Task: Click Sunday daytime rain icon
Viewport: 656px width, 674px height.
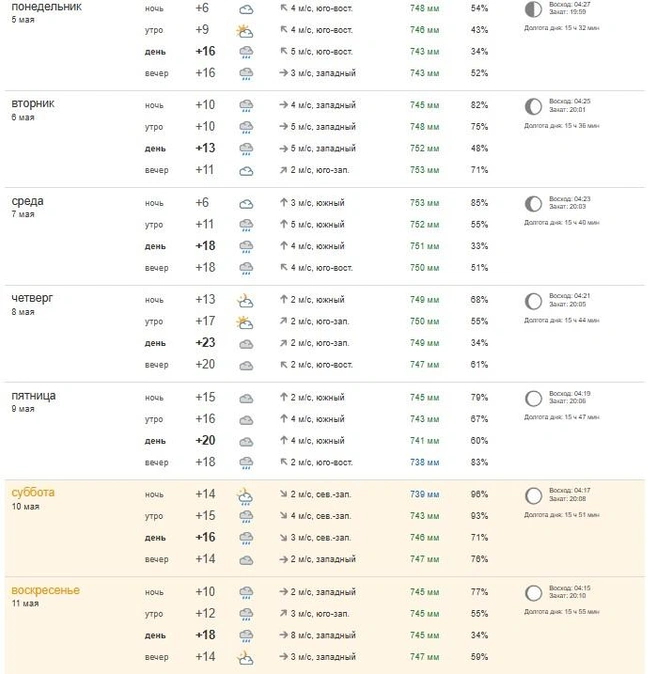Action: click(x=246, y=636)
